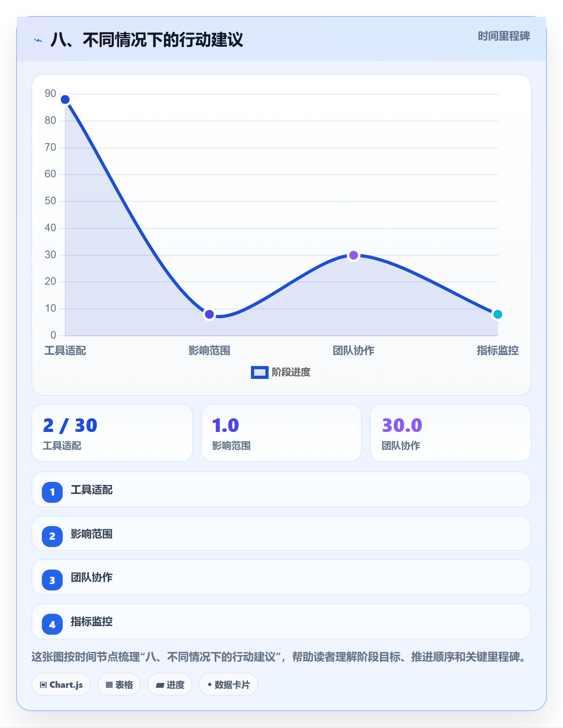Click the 工具适配 x-axis label under the chart
Viewport: 563px width, 728px height.
click(65, 351)
